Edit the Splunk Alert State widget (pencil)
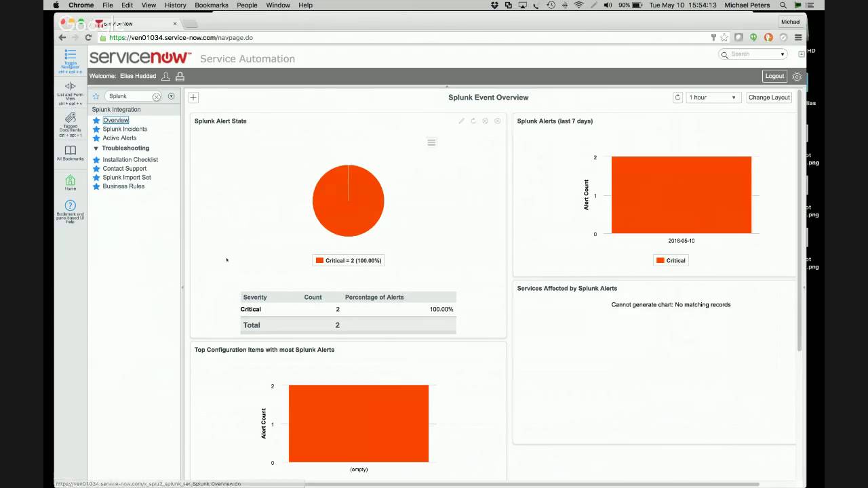 tap(461, 121)
